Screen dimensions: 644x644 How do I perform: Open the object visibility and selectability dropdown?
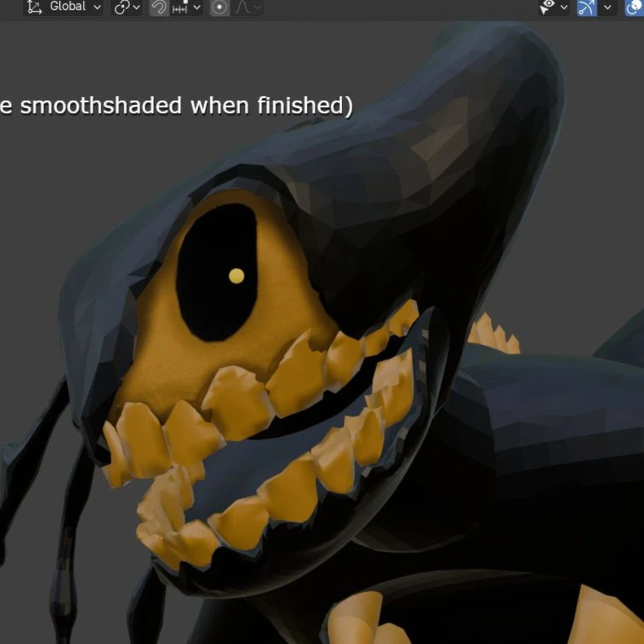(554, 7)
